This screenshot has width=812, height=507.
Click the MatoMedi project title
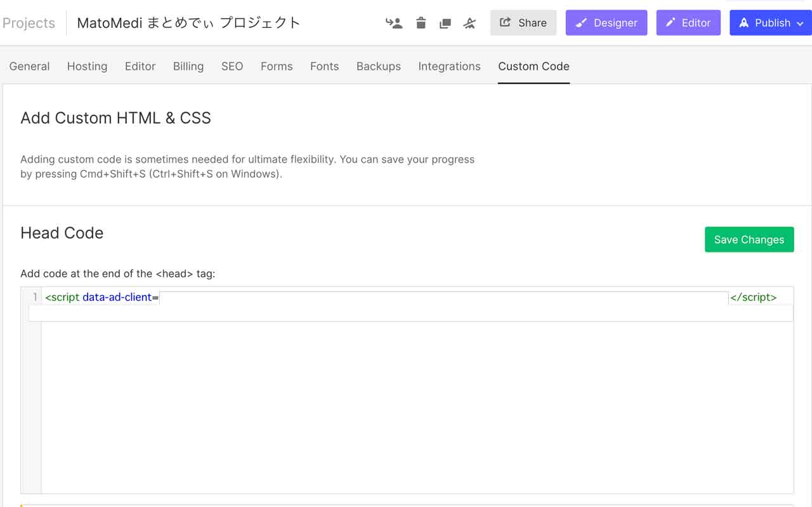tap(188, 23)
